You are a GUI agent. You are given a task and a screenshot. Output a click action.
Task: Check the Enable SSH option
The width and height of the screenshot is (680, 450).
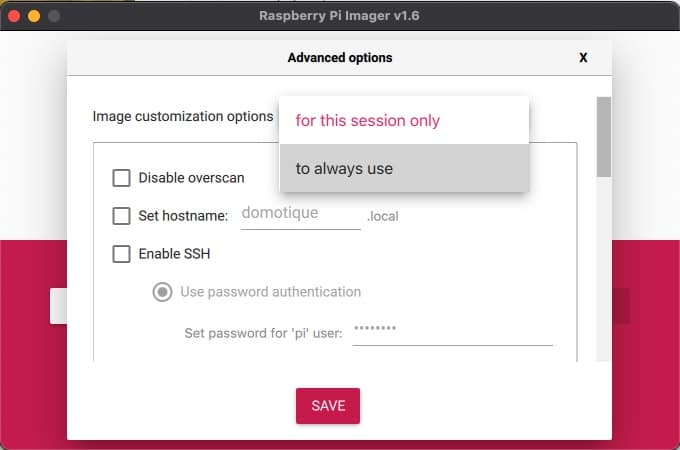[x=121, y=254]
